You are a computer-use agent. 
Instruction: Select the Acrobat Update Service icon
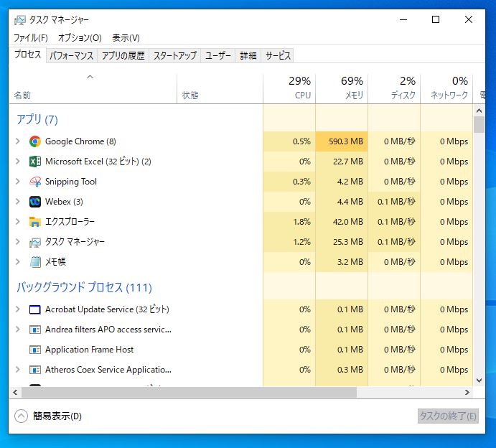[35, 309]
